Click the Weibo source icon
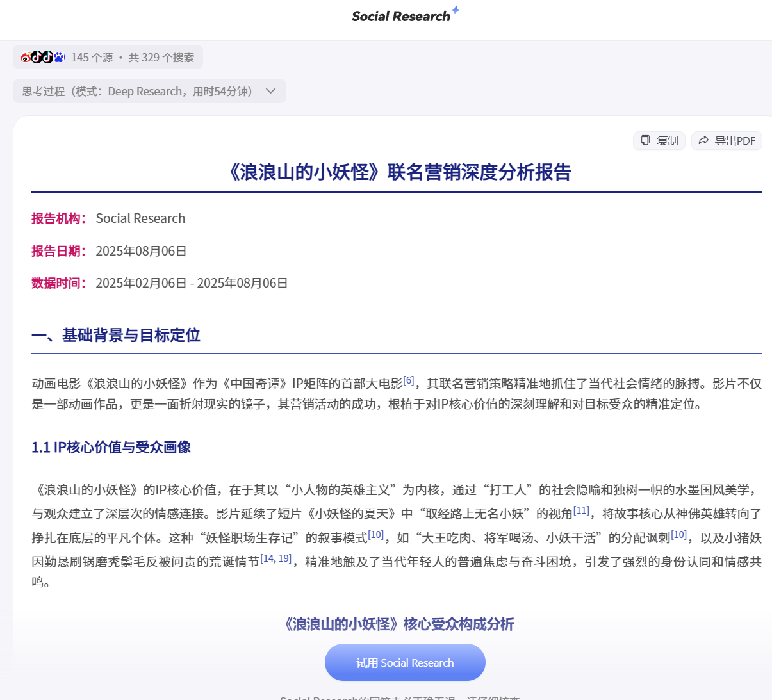 tap(26, 57)
